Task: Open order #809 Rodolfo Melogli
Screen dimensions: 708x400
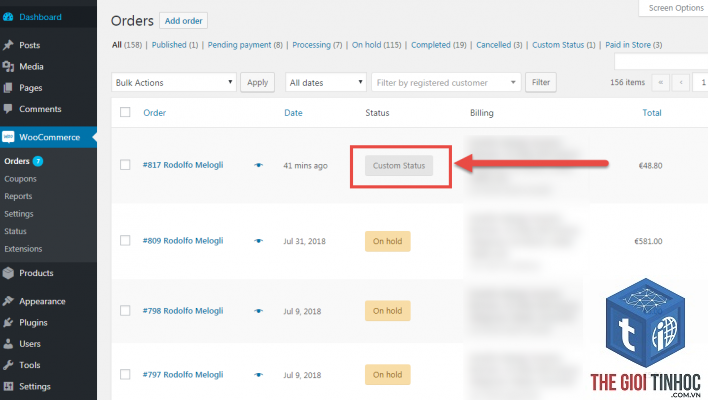Action: coord(183,241)
